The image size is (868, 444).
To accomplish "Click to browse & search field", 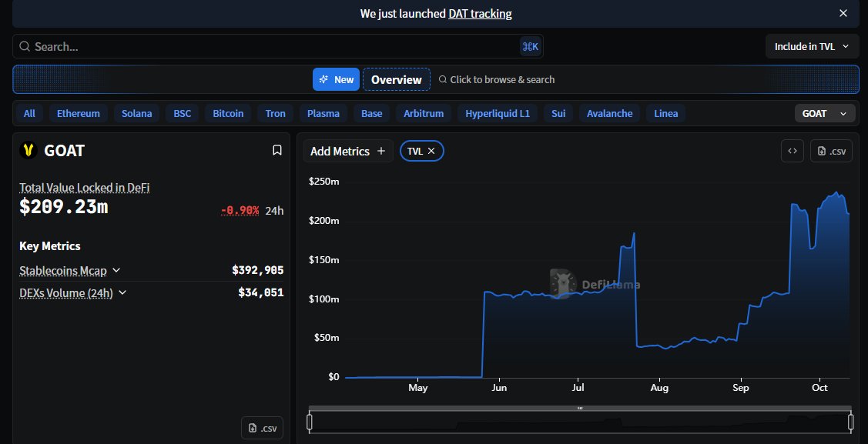I will [497, 79].
